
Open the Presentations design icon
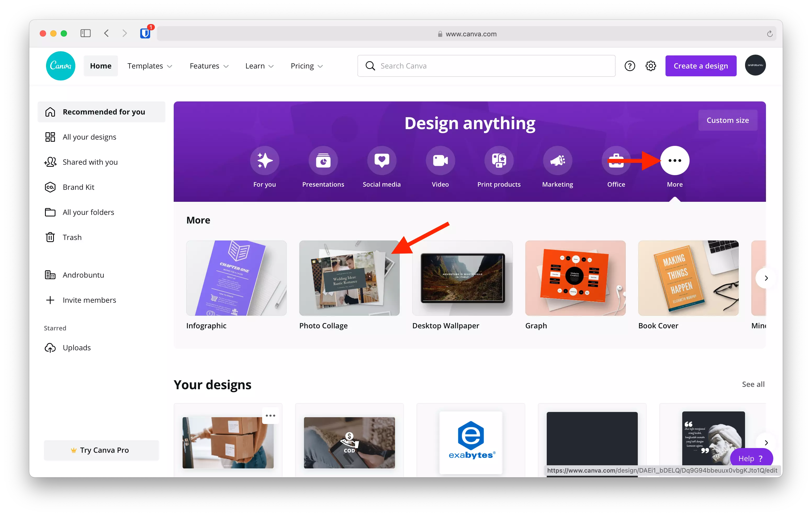point(323,161)
